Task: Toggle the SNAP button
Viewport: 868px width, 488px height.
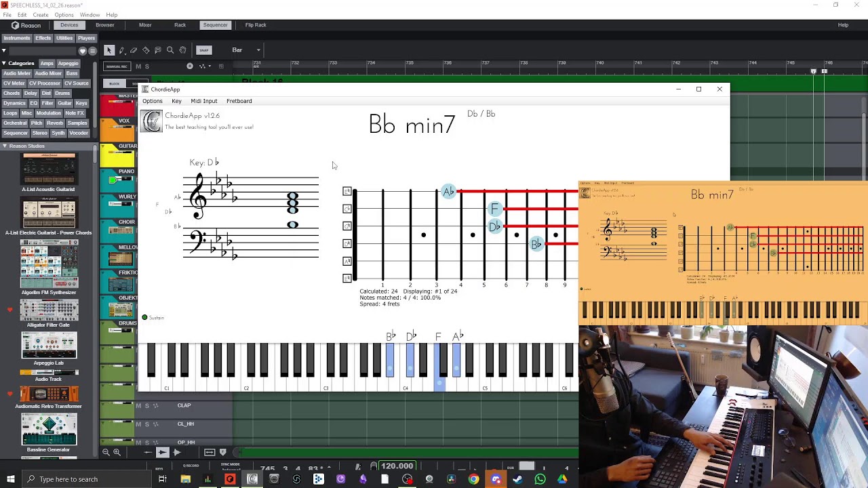Action: pyautogui.click(x=203, y=50)
